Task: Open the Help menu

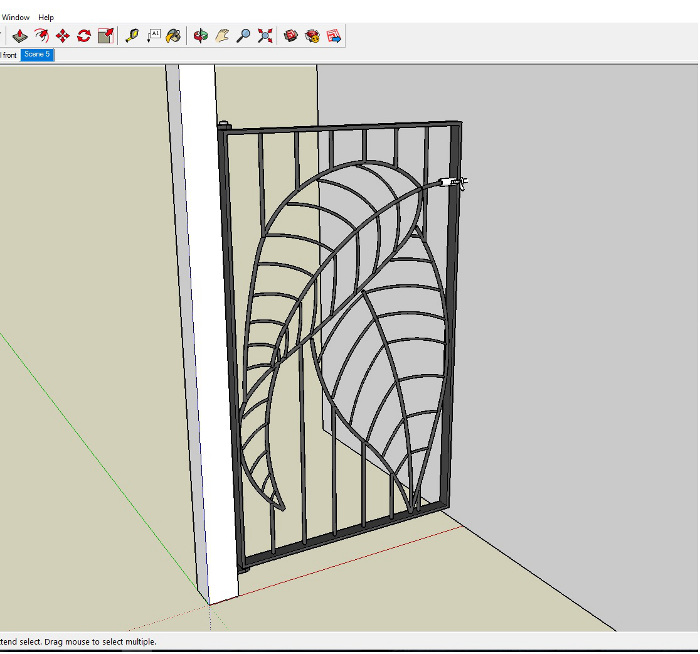Action: click(46, 17)
